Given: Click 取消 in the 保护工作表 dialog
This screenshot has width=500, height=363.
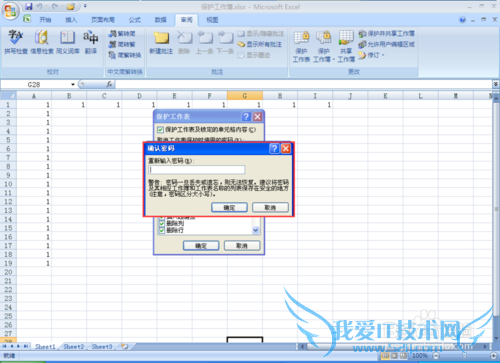Looking at the screenshot, I should (x=242, y=246).
